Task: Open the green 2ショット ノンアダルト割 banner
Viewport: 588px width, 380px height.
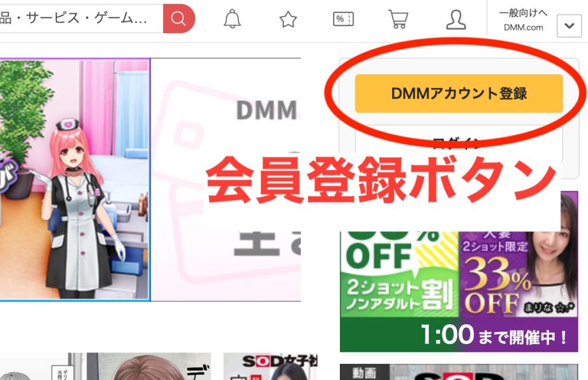Action: click(400, 274)
